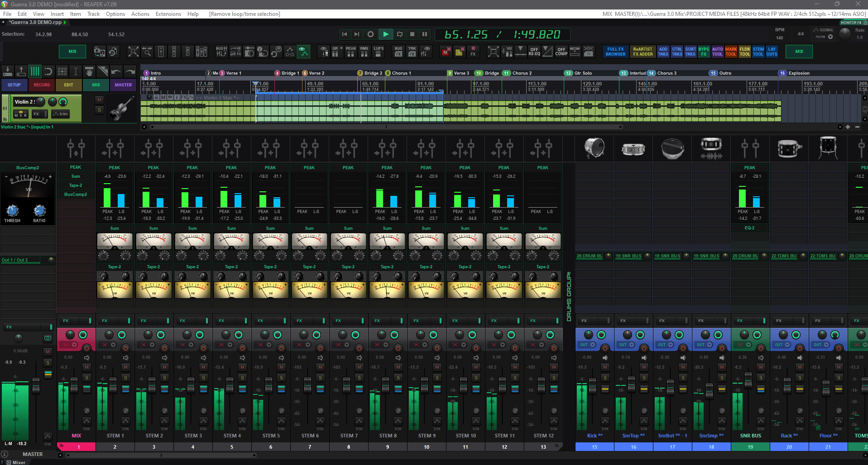The height and width of the screenshot is (465, 868).
Task: Toggle the grid lines icon
Action: [35, 71]
